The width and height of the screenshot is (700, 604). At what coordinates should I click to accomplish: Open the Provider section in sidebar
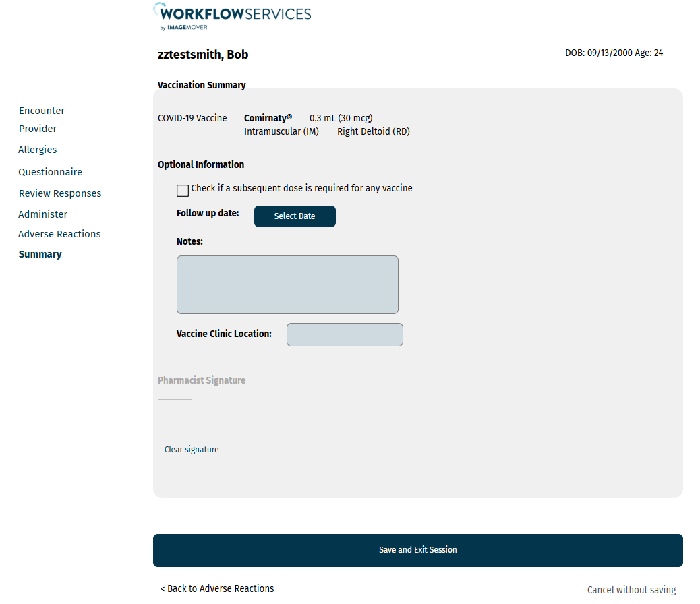(x=38, y=129)
